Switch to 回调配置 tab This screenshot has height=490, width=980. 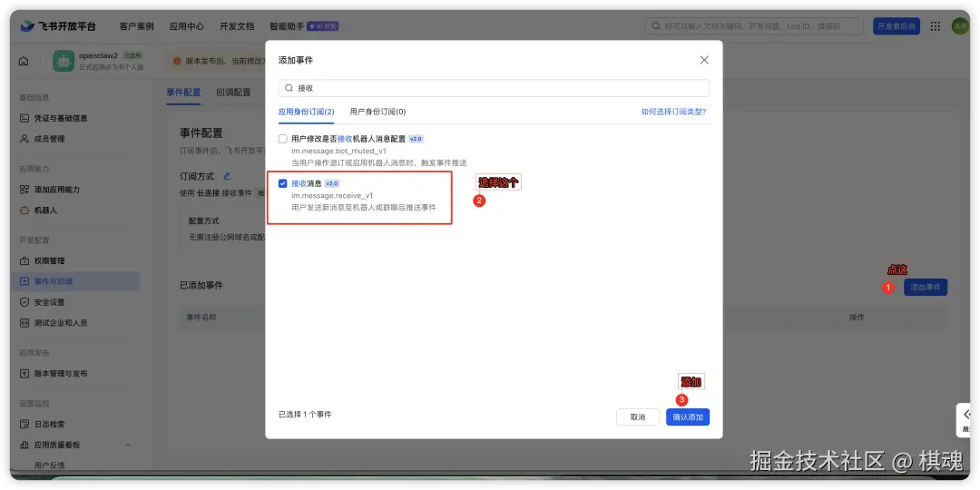tap(233, 93)
